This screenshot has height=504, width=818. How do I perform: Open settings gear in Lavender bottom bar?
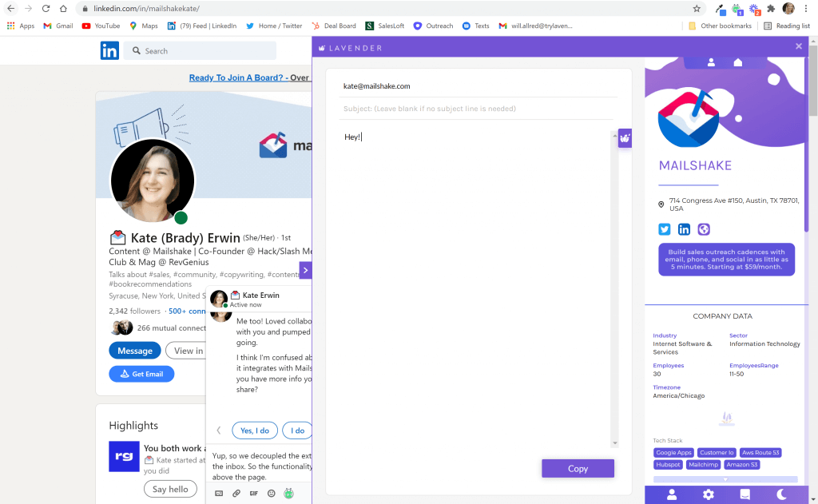[x=708, y=494]
